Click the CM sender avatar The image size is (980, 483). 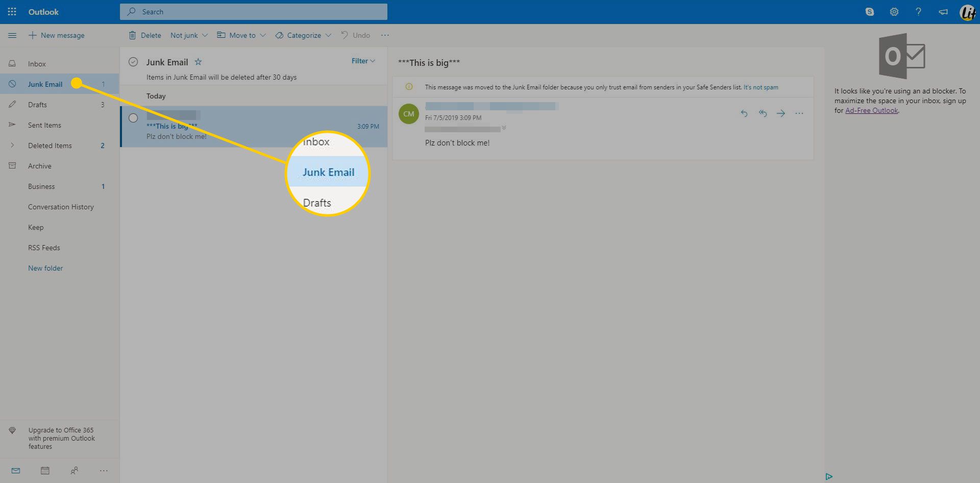[x=409, y=114]
